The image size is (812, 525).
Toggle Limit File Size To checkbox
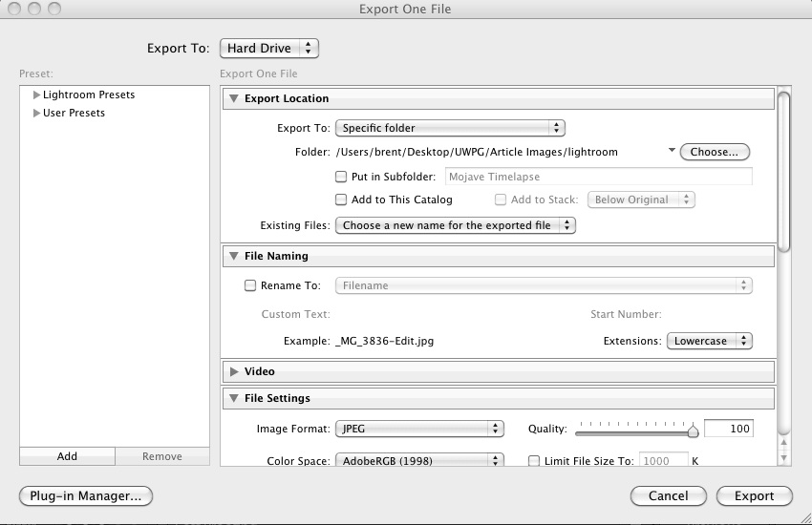click(x=534, y=461)
